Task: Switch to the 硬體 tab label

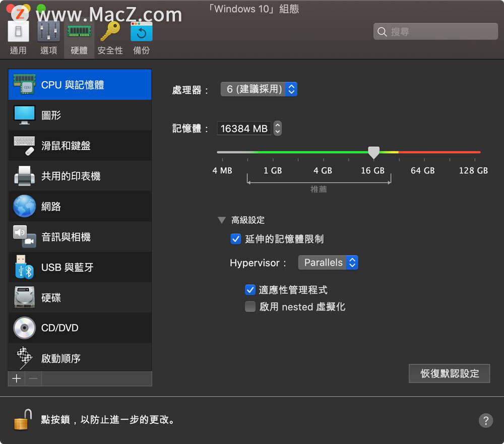Action: pyautogui.click(x=79, y=50)
